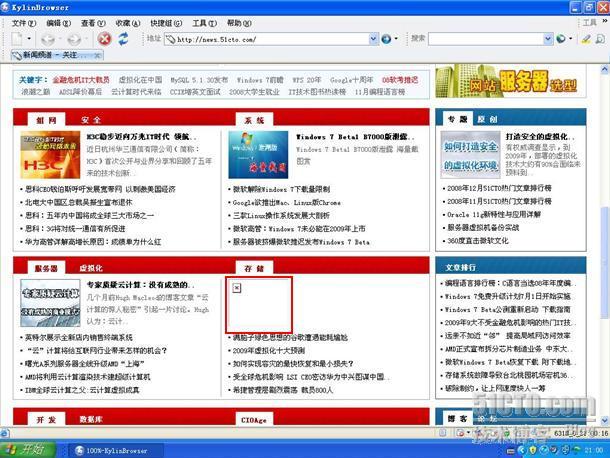Click the 100%-KylinBrowser taskbar button
610x458 pixels.
116,451
